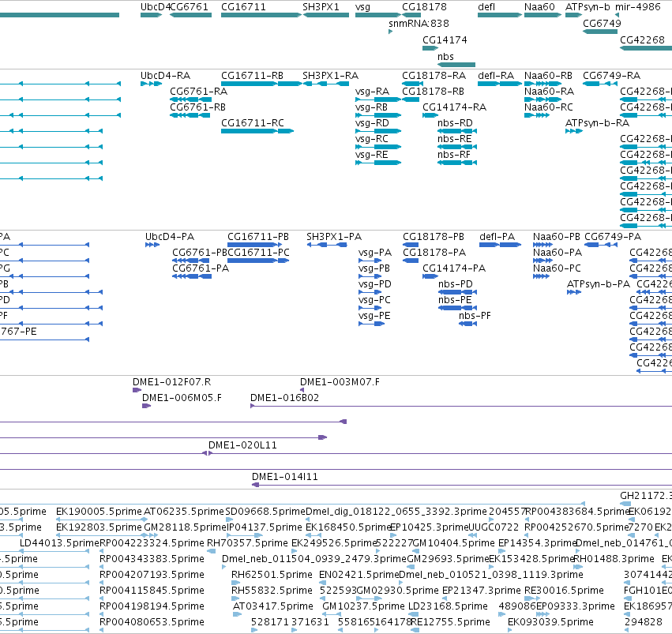Click EST LD44013.5prime
This screenshot has height=634, width=672.
(59, 543)
